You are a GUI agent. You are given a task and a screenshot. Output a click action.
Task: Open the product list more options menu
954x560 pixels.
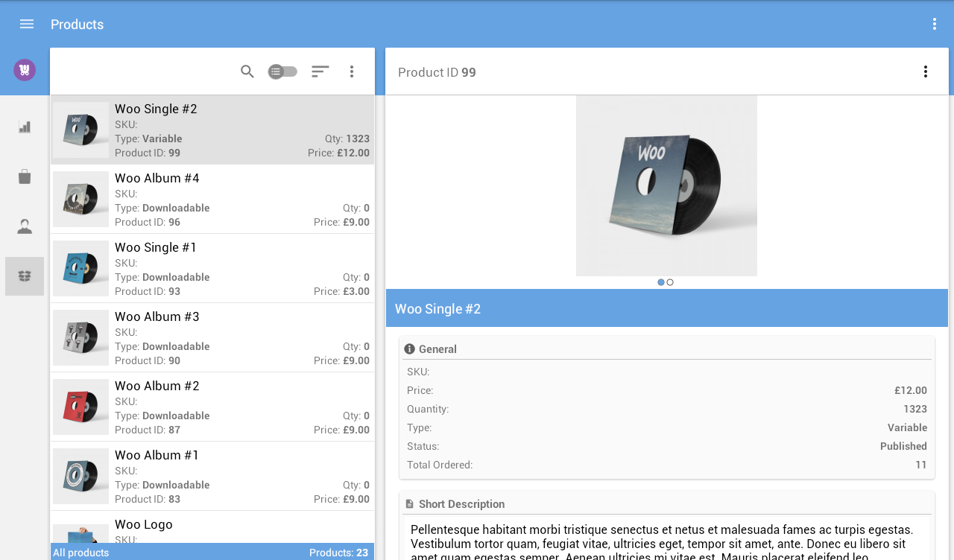352,71
